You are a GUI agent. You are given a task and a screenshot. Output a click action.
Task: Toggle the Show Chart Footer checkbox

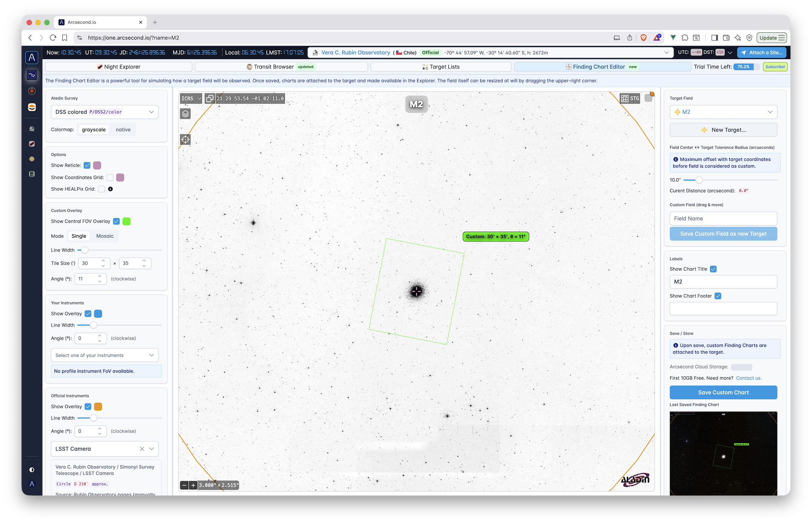coord(718,296)
